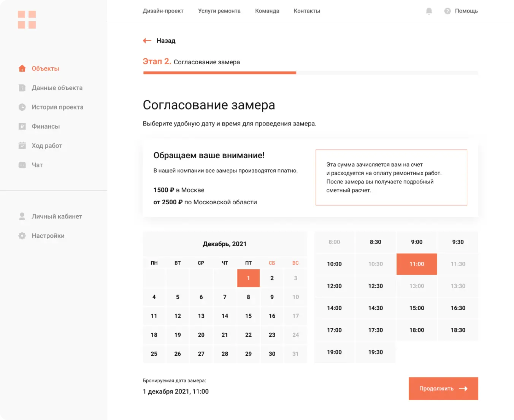514x420 pixels.
Task: Choose the 18:00 time slot
Action: click(x=417, y=330)
